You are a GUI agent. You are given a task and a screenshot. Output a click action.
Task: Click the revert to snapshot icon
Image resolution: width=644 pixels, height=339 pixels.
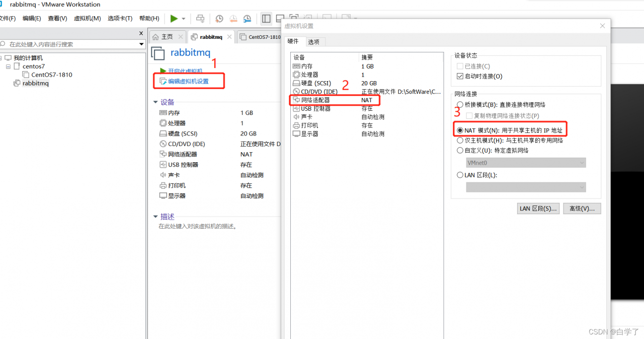[233, 19]
